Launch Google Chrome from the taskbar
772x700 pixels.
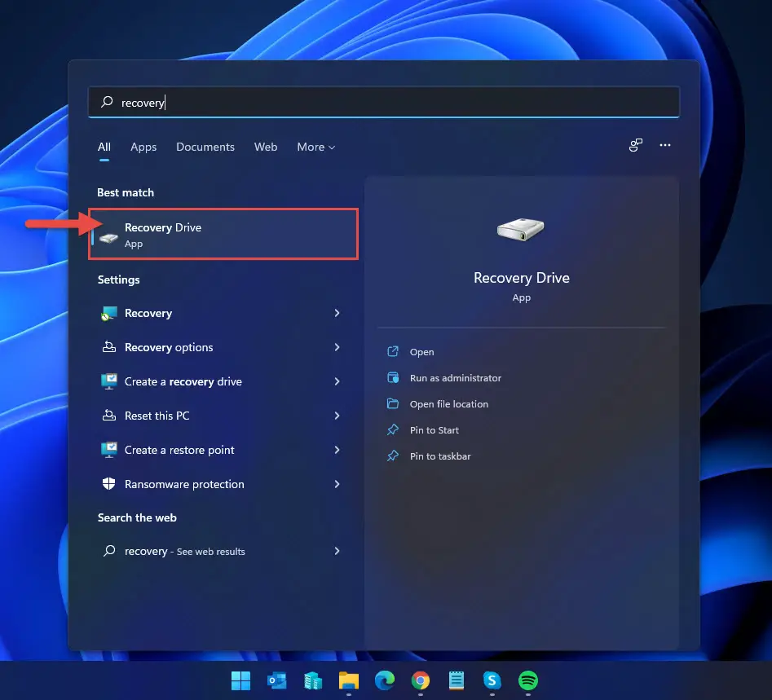click(421, 680)
